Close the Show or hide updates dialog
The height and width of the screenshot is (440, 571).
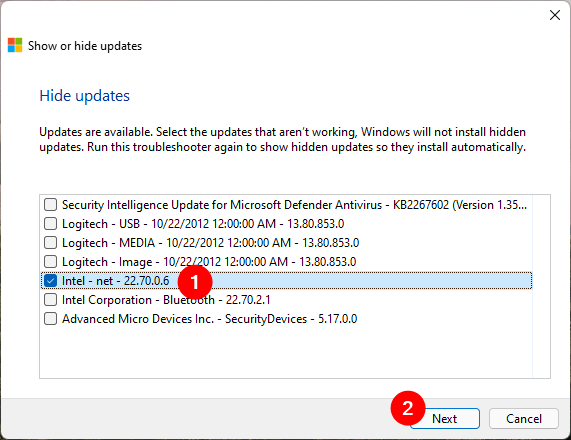click(555, 15)
